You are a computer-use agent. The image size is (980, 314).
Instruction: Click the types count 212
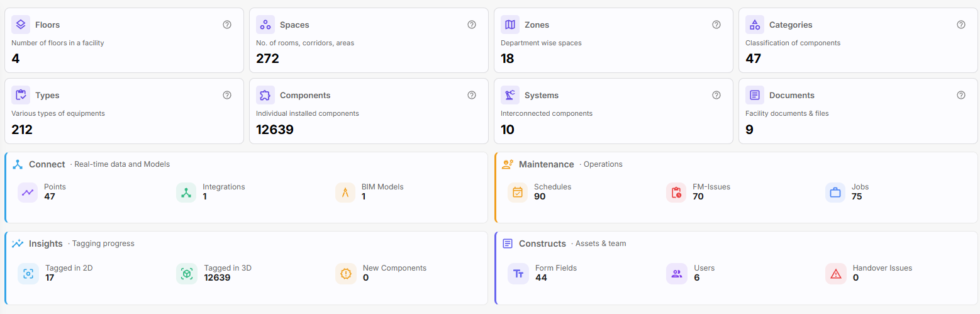pyautogui.click(x=22, y=130)
